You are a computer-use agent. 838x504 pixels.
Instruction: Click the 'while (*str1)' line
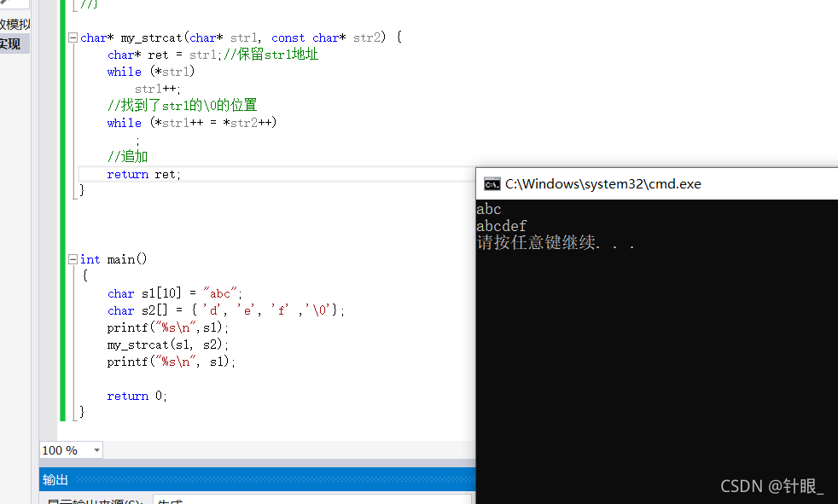[151, 72]
